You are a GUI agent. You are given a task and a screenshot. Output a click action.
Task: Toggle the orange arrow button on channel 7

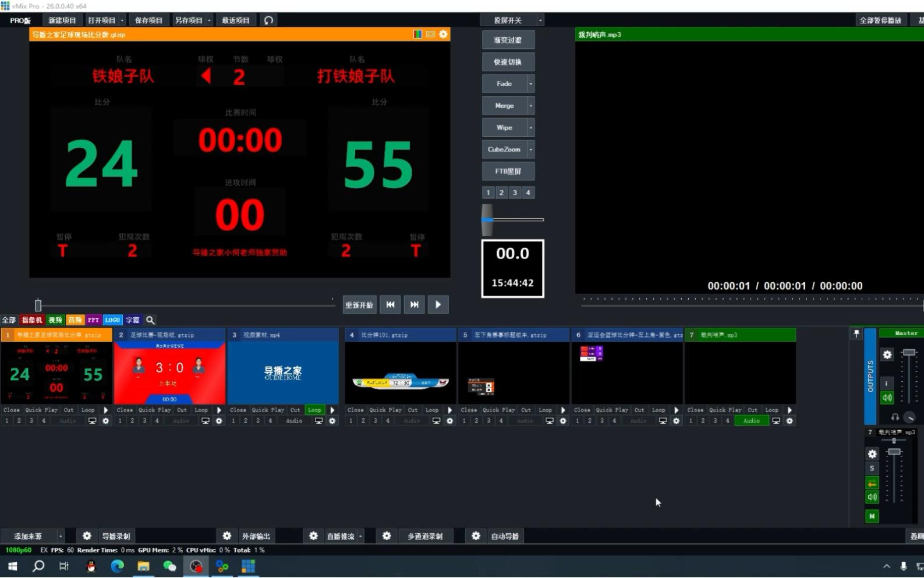872,484
